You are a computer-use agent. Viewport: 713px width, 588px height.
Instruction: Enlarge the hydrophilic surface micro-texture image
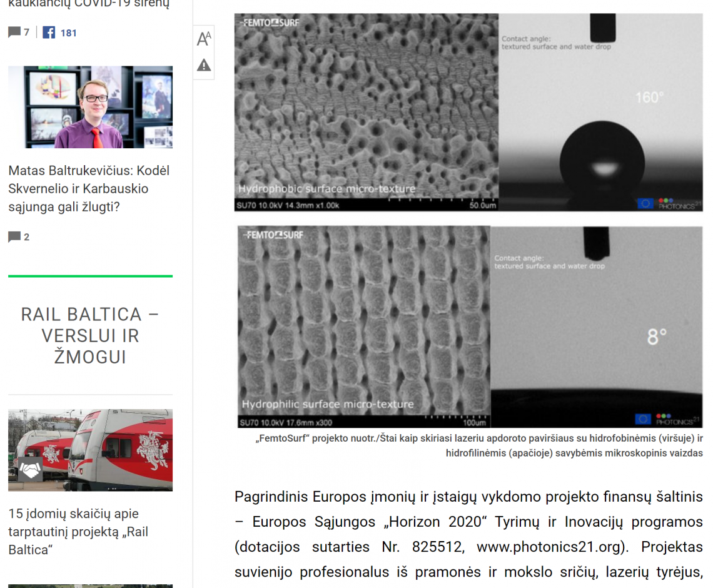(x=364, y=327)
